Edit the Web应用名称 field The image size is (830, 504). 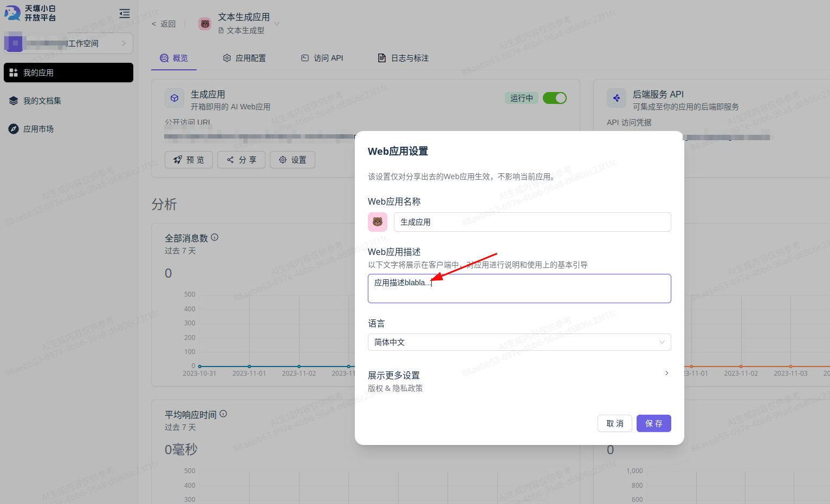point(533,222)
